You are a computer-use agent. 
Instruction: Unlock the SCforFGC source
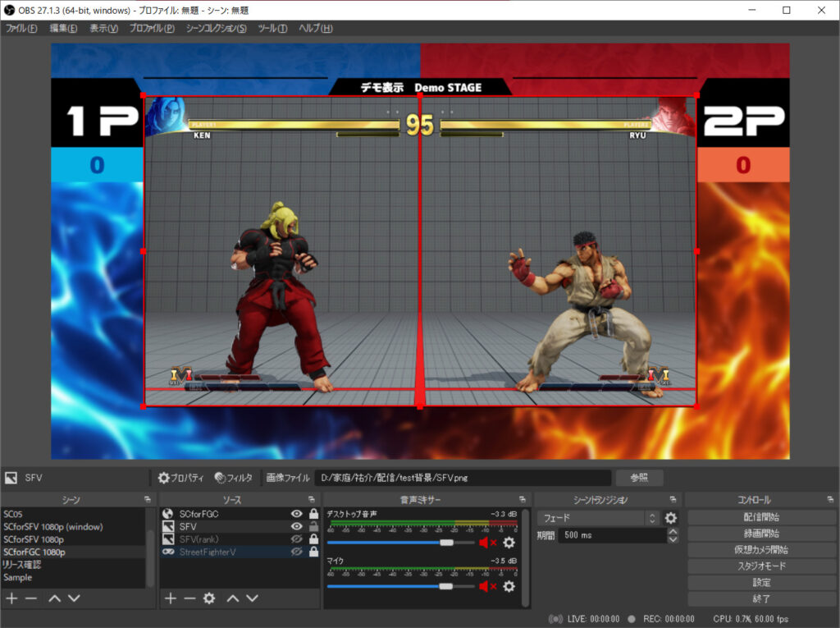(x=314, y=514)
